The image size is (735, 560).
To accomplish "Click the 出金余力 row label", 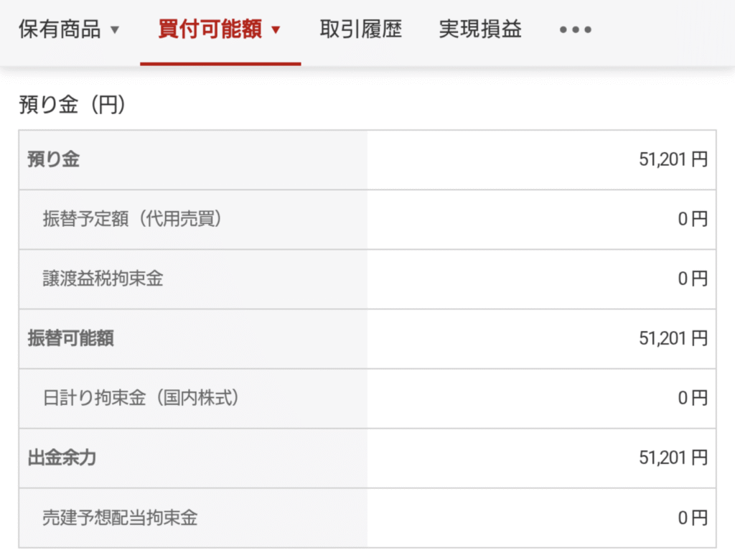I will (62, 458).
